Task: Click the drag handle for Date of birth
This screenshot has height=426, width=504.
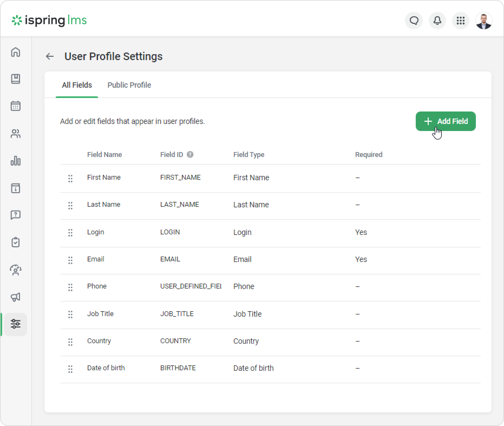Action: coord(70,369)
